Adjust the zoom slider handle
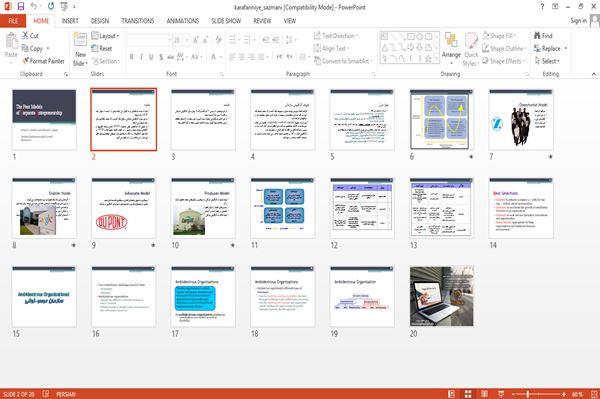600x399 pixels. pyautogui.click(x=528, y=394)
